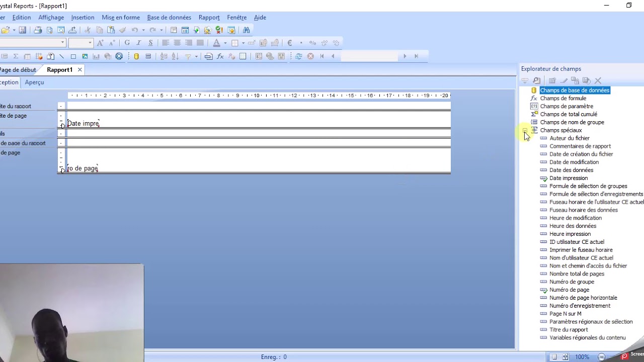
Task: Open the font name dropdown
Action: pos(62,43)
